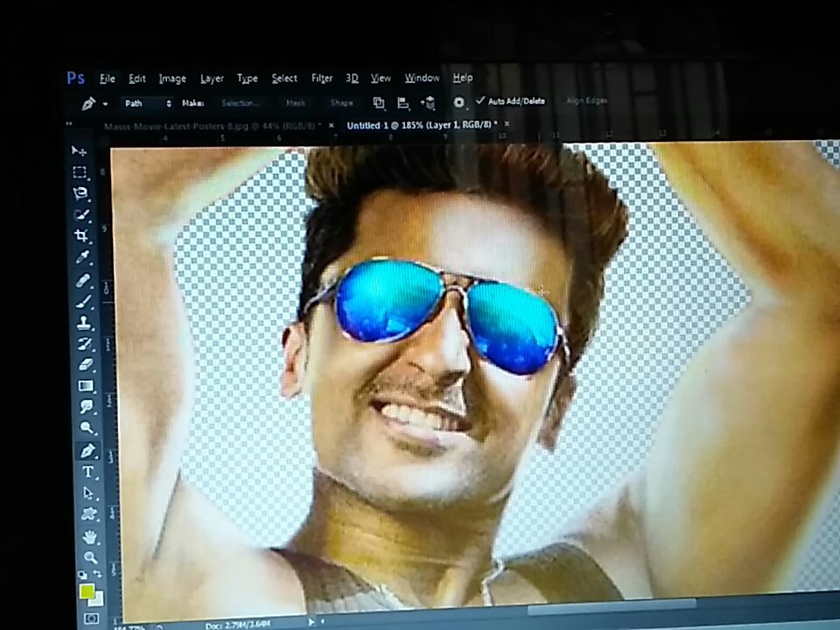The height and width of the screenshot is (630, 840).
Task: Select the Path Selection tool
Action: pyautogui.click(x=88, y=493)
